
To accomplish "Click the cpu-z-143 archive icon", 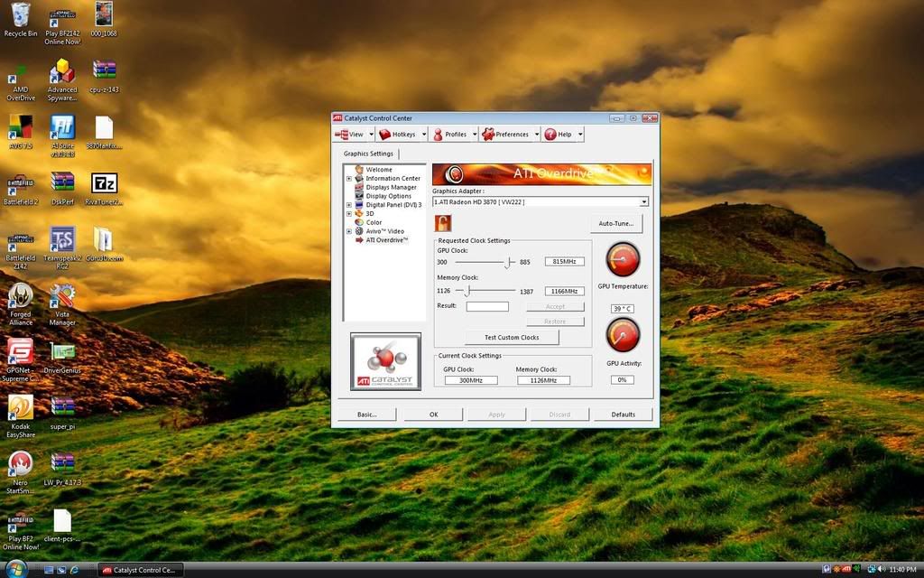I will [x=104, y=72].
